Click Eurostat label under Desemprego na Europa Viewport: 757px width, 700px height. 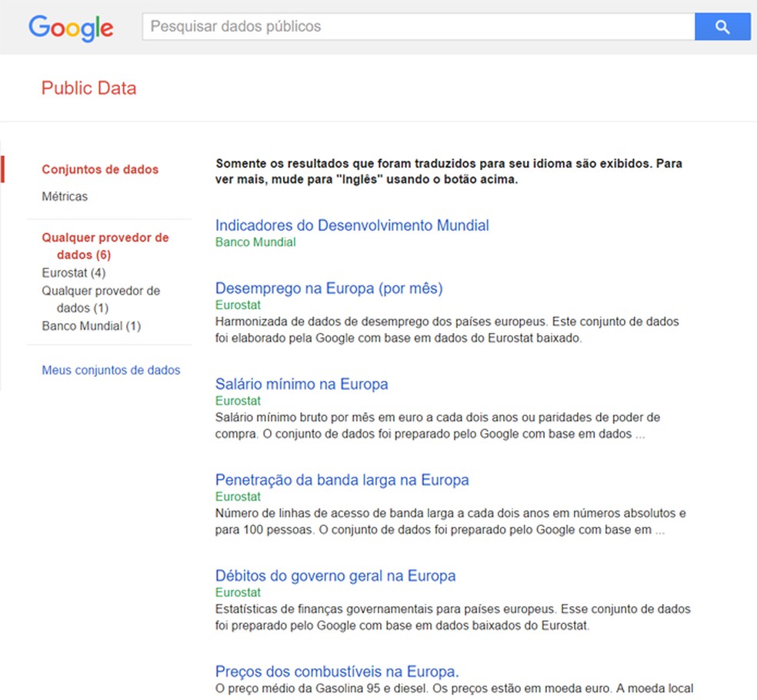(238, 305)
